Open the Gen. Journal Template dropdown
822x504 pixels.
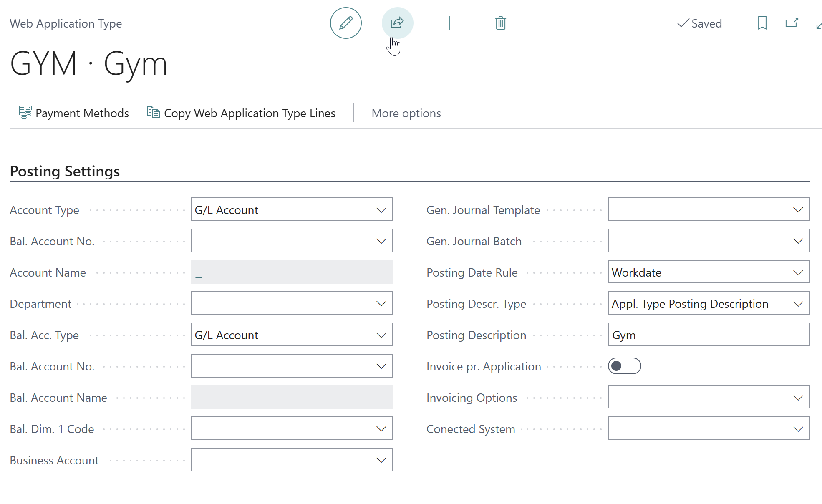tap(709, 209)
